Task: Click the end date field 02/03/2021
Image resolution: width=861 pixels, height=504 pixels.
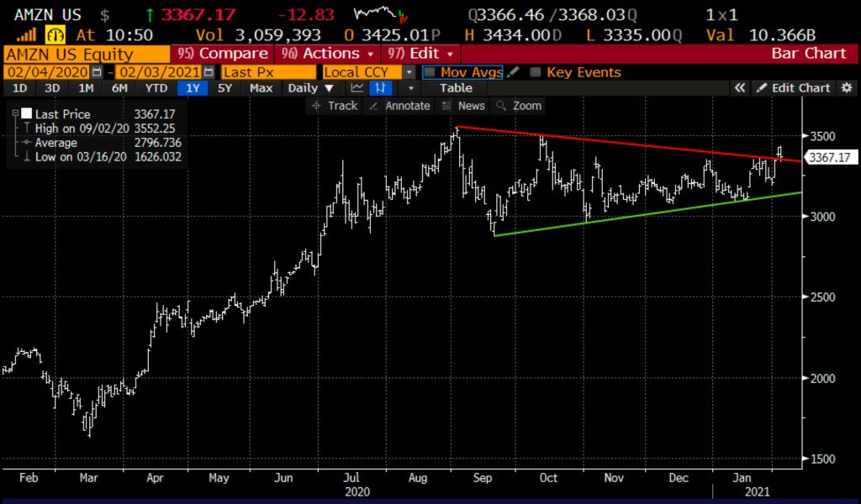Action: (159, 72)
